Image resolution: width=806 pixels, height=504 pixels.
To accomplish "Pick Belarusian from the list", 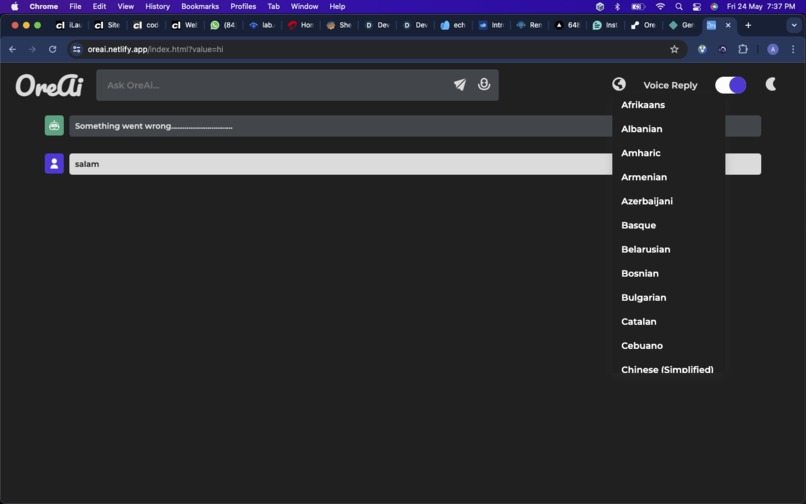I will [646, 250].
